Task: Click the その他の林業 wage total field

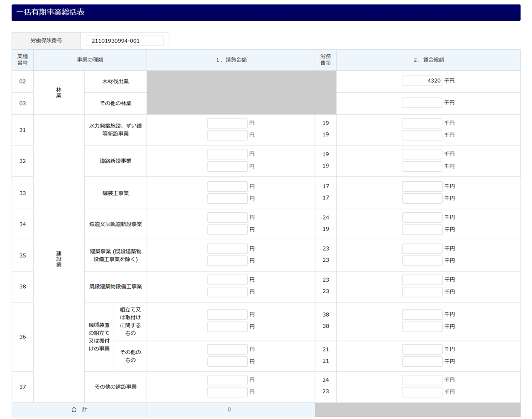Action: [x=422, y=102]
